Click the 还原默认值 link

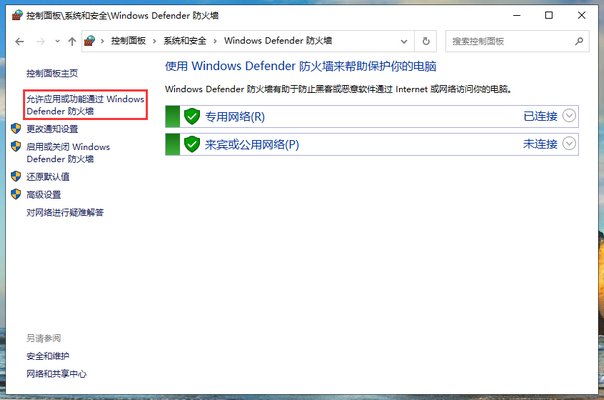(x=47, y=177)
